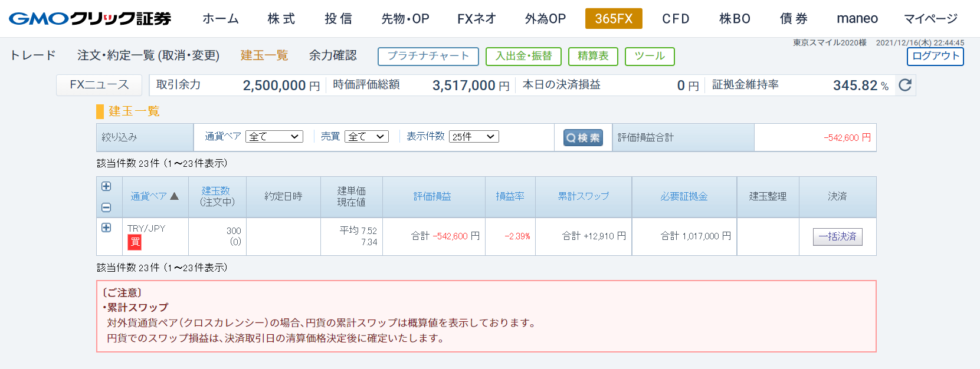Image resolution: width=980 pixels, height=369 pixels.
Task: Click the 検索 search button
Action: coord(583,137)
